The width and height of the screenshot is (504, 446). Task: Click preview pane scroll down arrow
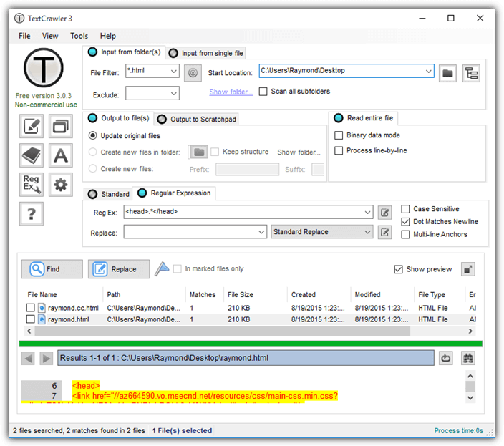470,398
